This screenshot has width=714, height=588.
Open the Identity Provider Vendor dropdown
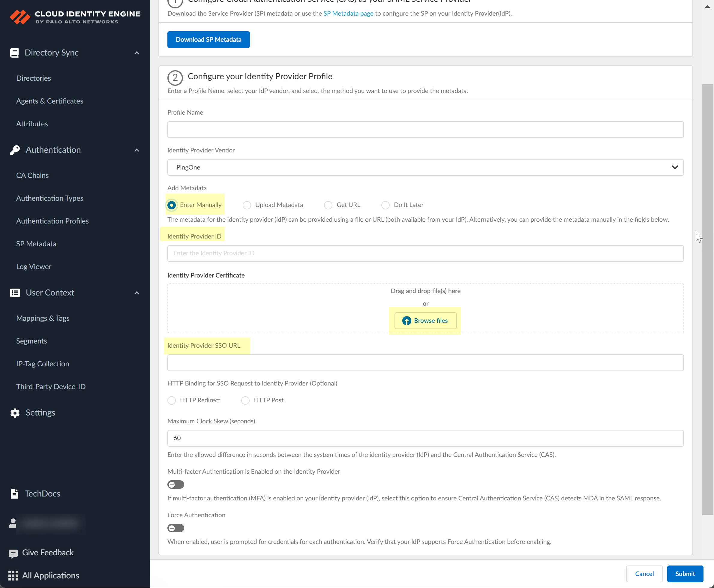425,167
